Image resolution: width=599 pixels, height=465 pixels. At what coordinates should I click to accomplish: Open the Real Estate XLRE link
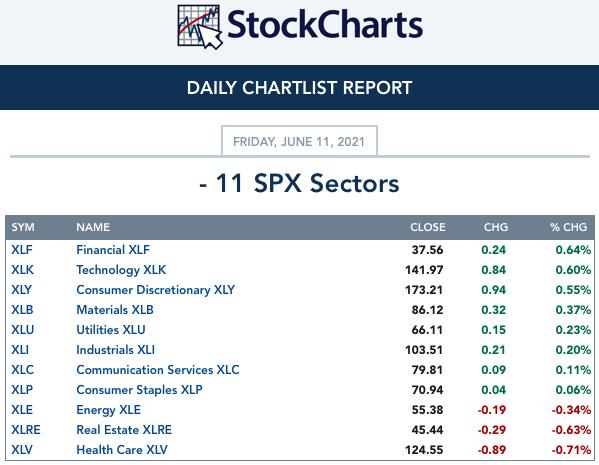coord(124,430)
